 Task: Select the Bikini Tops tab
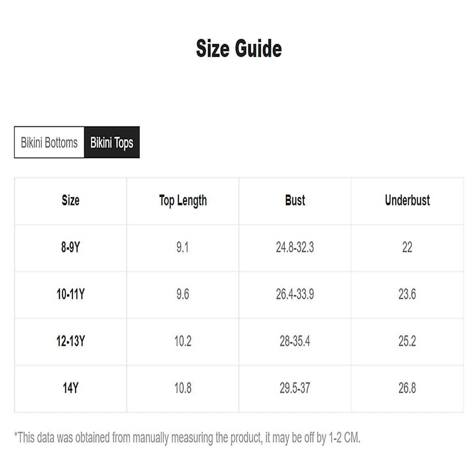[112, 142]
